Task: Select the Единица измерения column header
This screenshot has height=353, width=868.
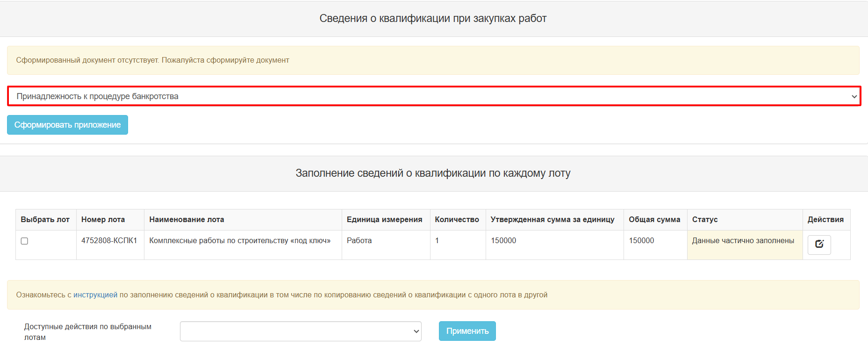Action: tap(384, 220)
